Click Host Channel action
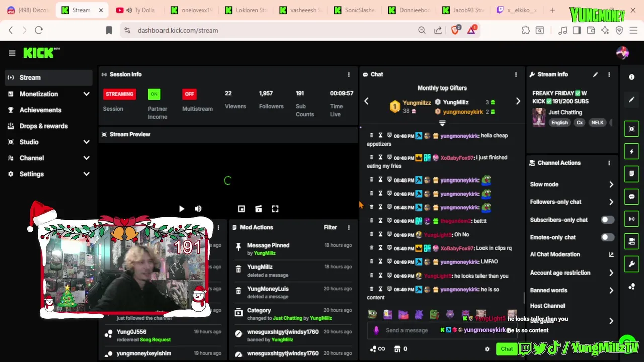The height and width of the screenshot is (362, 644). tap(547, 306)
